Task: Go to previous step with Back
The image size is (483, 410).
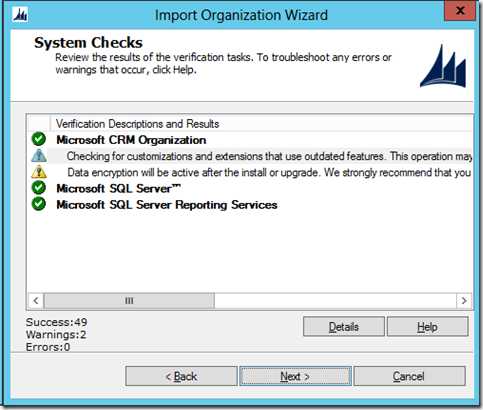Action: point(181,376)
